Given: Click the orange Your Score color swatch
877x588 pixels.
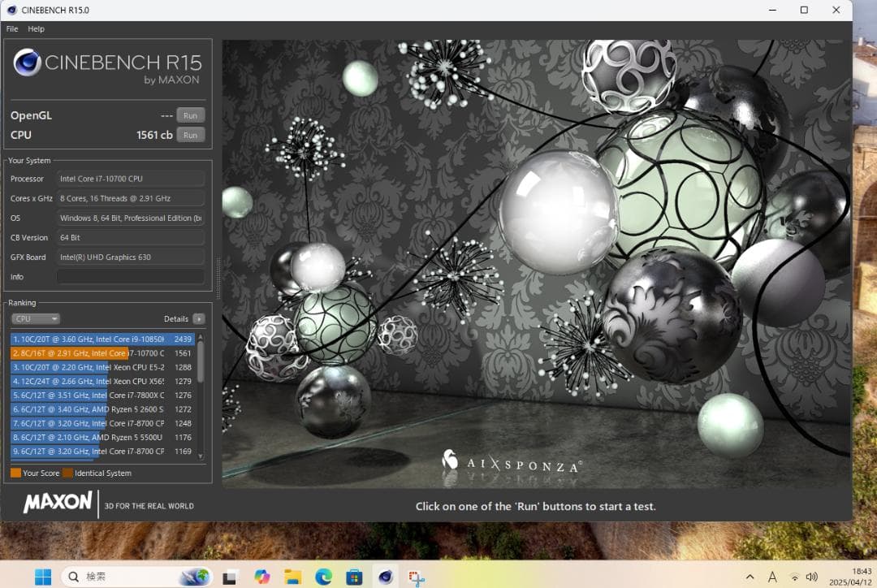Looking at the screenshot, I should coord(15,473).
